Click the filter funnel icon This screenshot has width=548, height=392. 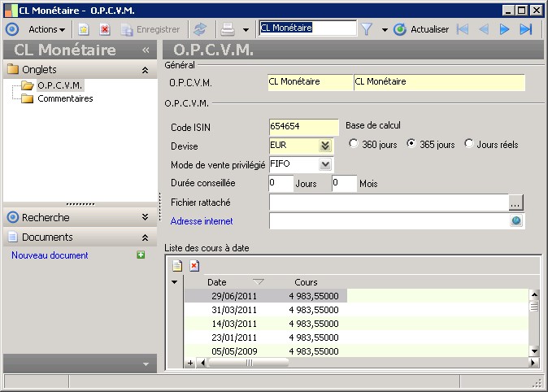[x=367, y=29]
